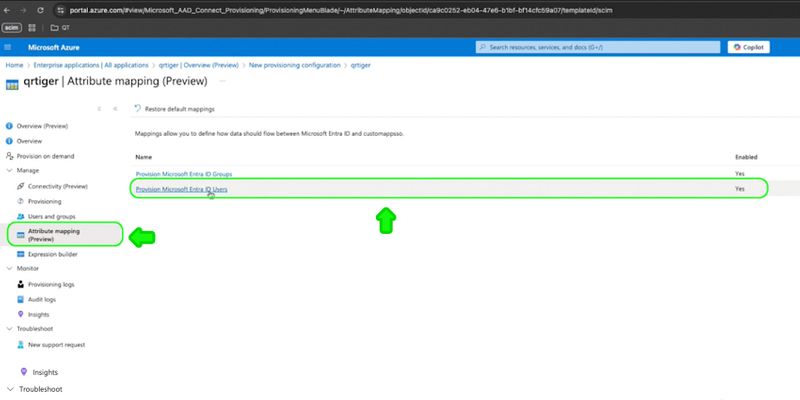This screenshot has height=400, width=800.
Task: Collapse the Monitor section
Action: click(x=9, y=268)
